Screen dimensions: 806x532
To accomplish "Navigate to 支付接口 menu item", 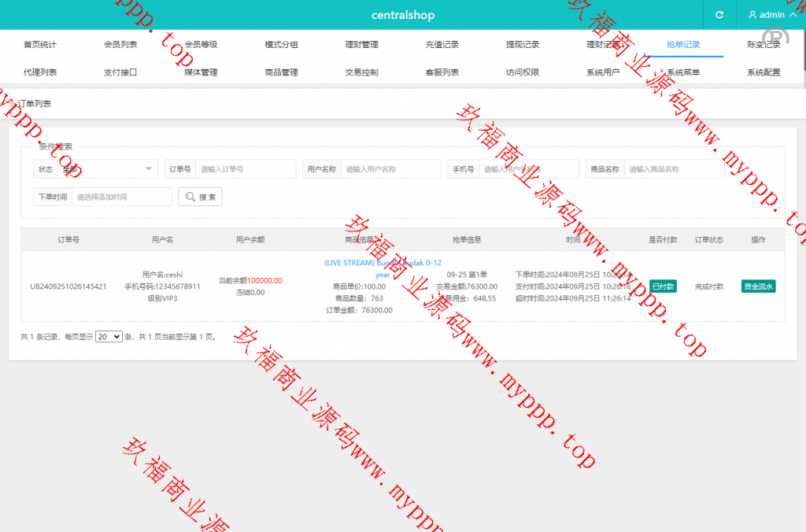I will coord(120,72).
